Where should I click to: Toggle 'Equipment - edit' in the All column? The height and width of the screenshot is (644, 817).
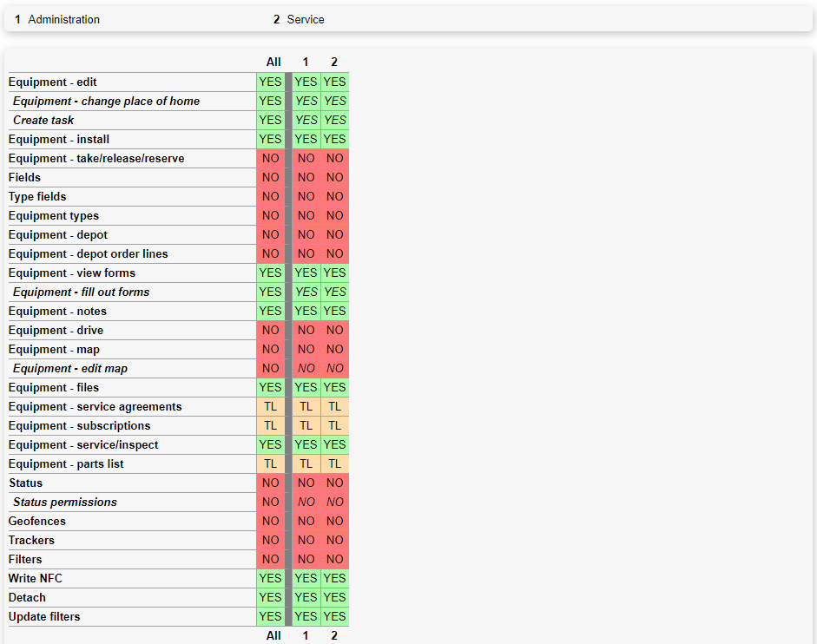(x=271, y=82)
